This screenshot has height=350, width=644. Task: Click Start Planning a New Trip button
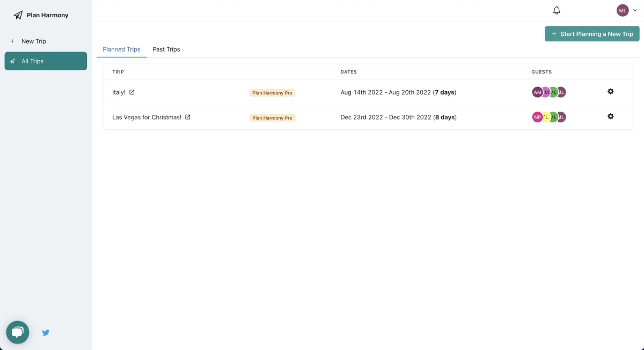pos(592,34)
